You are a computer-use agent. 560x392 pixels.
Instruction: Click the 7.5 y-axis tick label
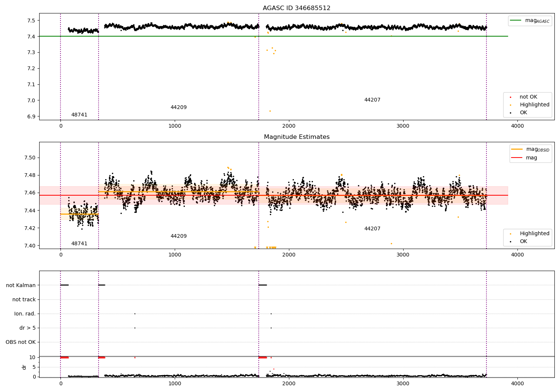tap(31, 21)
